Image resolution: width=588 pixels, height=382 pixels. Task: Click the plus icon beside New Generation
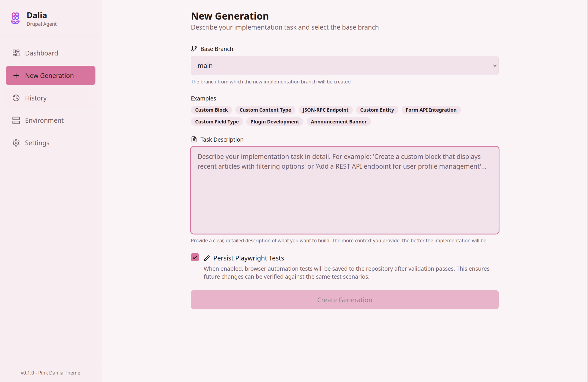coord(16,75)
